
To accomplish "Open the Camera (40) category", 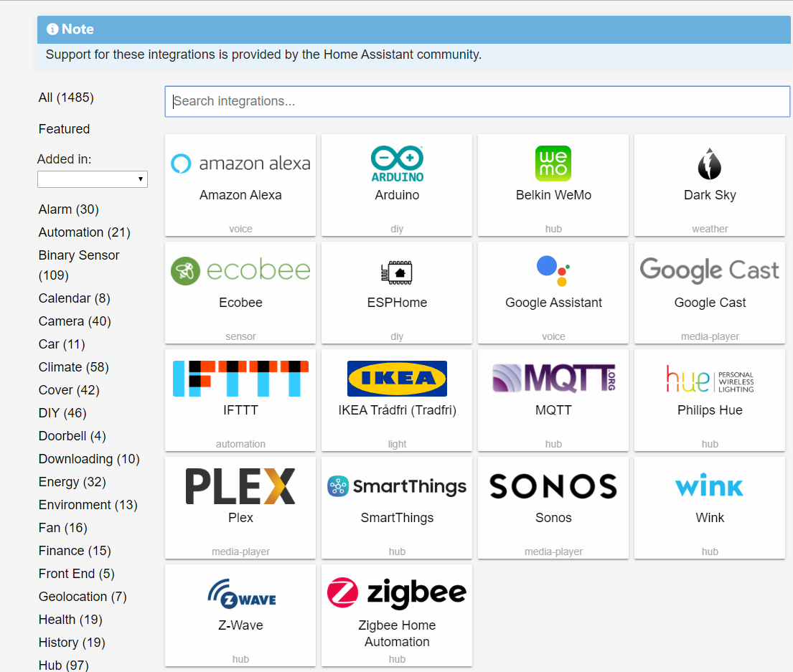I will pos(75,321).
